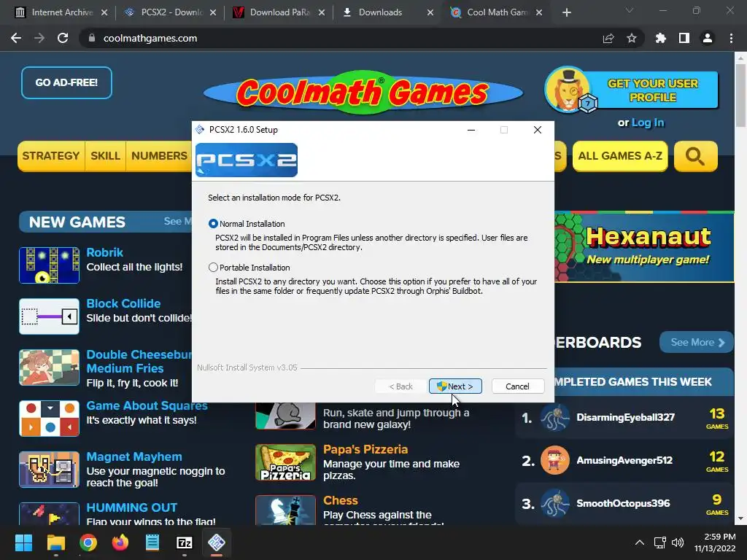Open the tab search dropdown arrow
Screen dimensions: 747x560
[x=630, y=10]
